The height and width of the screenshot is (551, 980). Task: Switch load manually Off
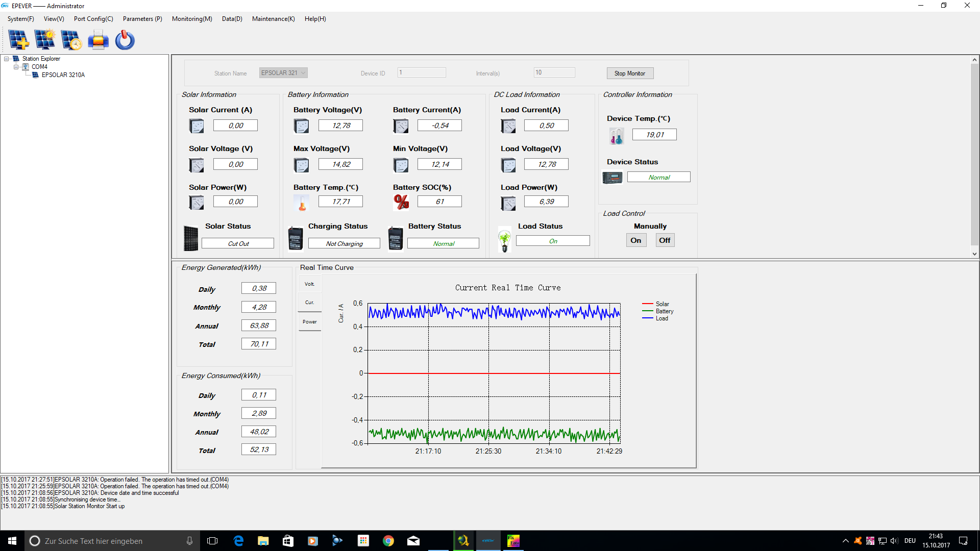tap(665, 240)
